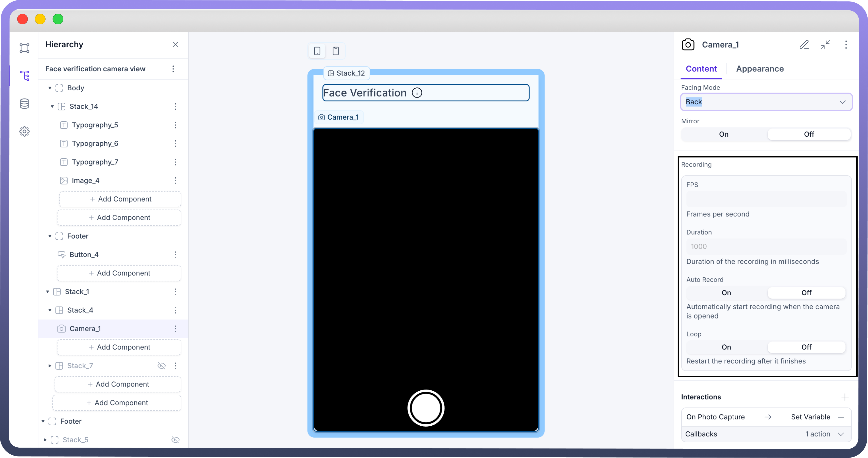Show hidden Stack_7 via eye icon
This screenshot has width=868, height=458.
[162, 366]
